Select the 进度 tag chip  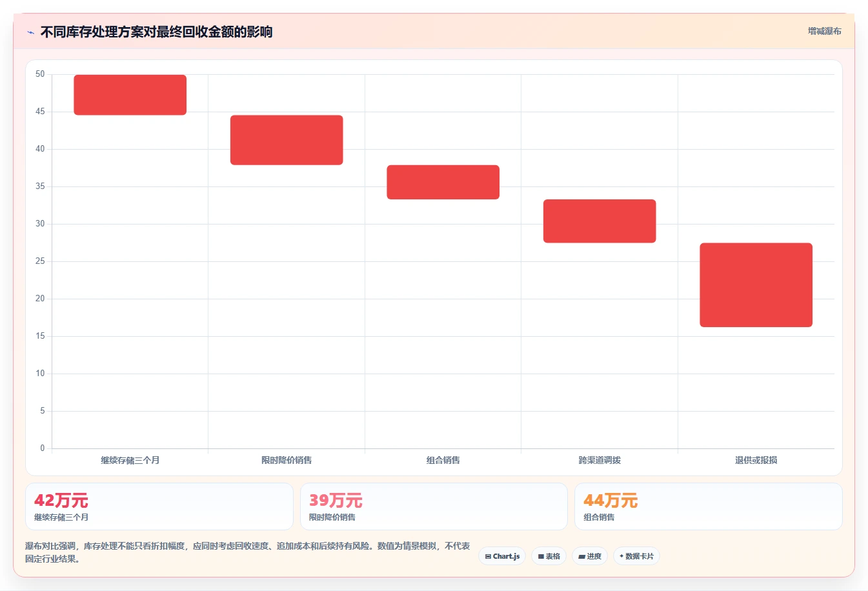tap(590, 556)
